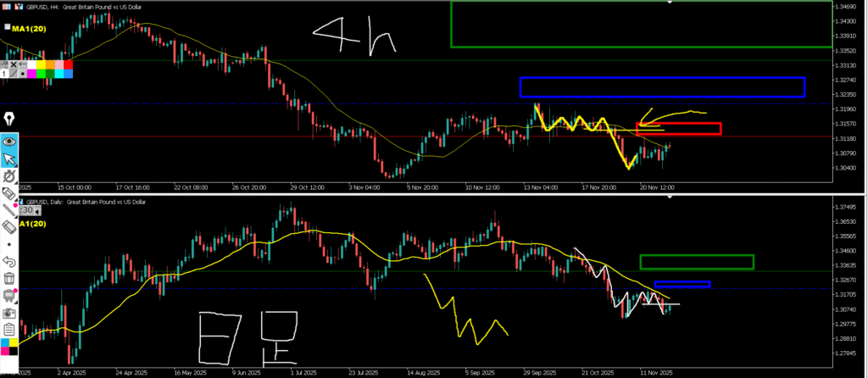Open the clipboard notes icon
Viewport: 868px width, 378px height.
tap(9, 330)
